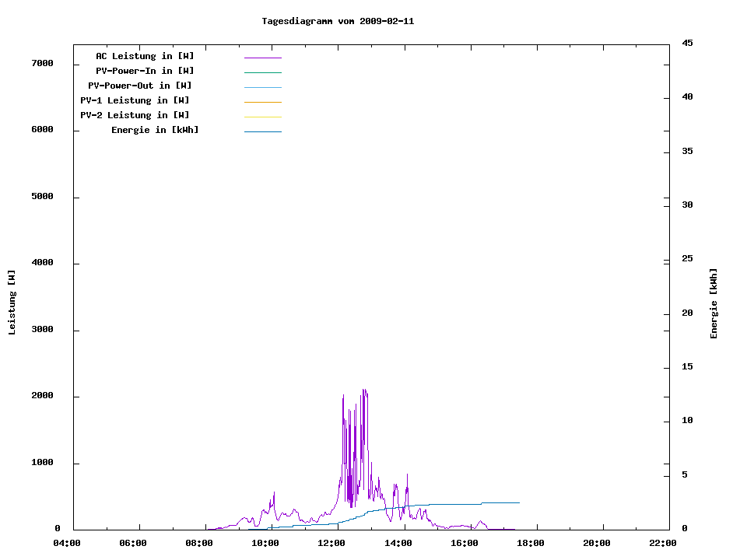This screenshot has width=747, height=560.
Task: Click the 22:00 time axis label
Action: [662, 543]
